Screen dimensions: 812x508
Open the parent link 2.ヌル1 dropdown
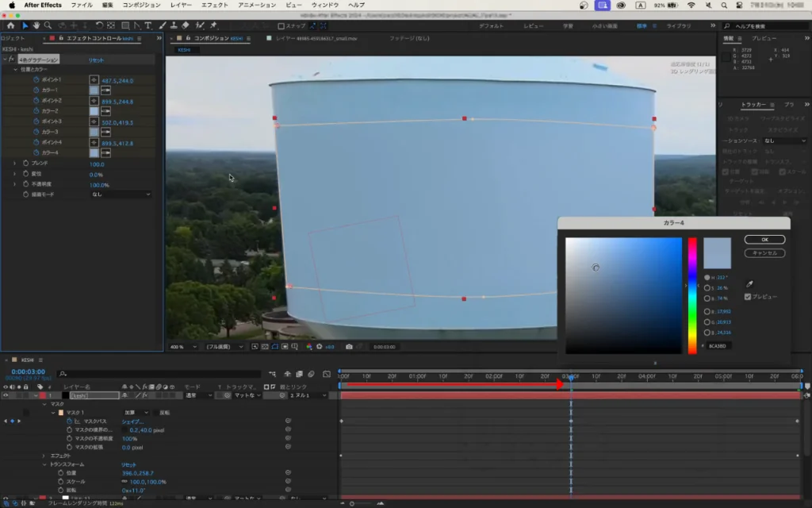coord(308,395)
